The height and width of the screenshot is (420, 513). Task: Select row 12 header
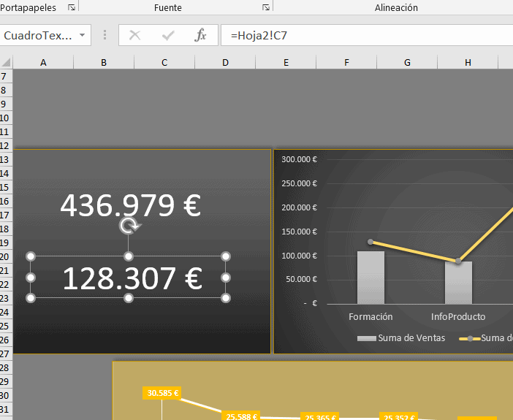[x=6, y=146]
